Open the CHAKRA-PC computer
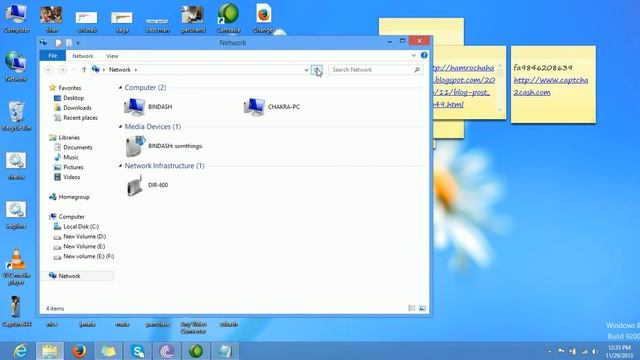Viewport: 640px width, 360px height. point(271,107)
